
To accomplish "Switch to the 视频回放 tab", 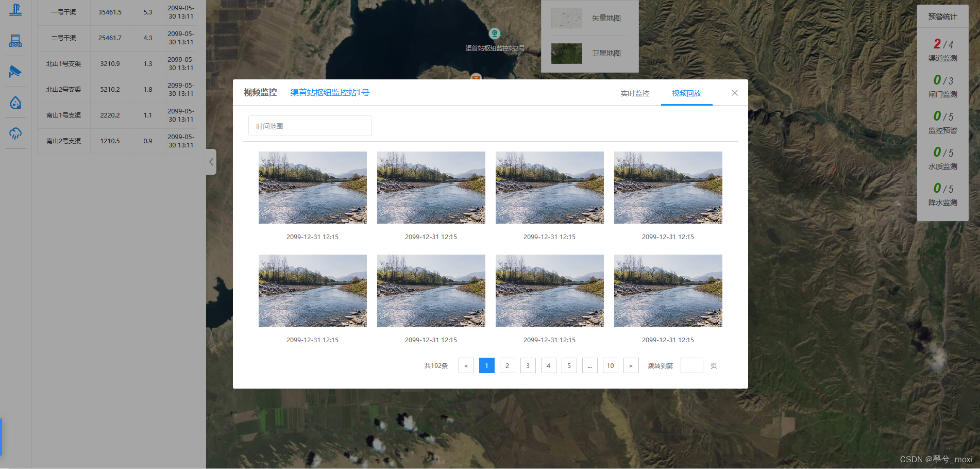I will (686, 93).
